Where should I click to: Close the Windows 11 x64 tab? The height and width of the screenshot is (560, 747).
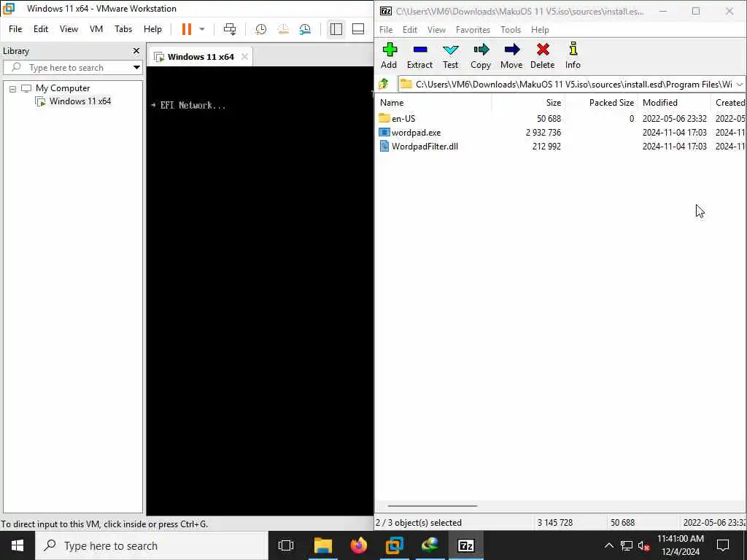point(244,57)
